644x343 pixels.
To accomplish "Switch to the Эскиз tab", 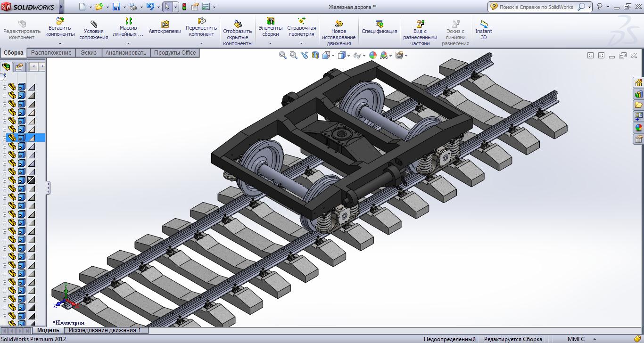I will (x=89, y=53).
